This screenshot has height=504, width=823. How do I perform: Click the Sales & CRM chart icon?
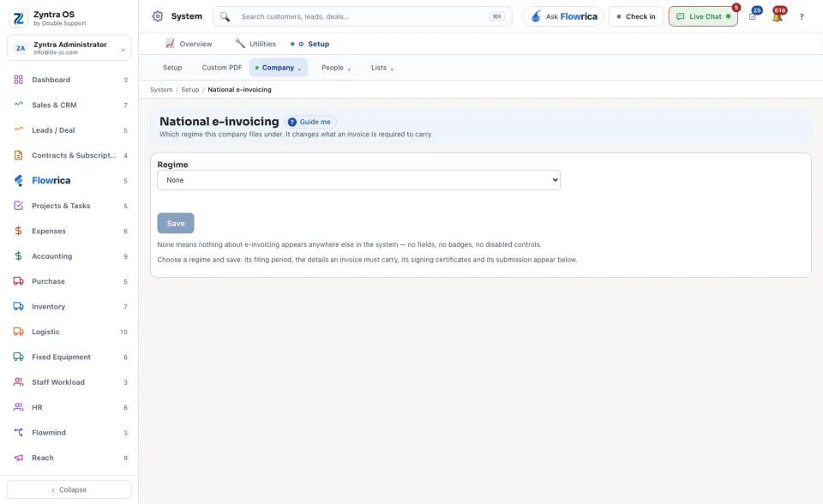pyautogui.click(x=18, y=105)
